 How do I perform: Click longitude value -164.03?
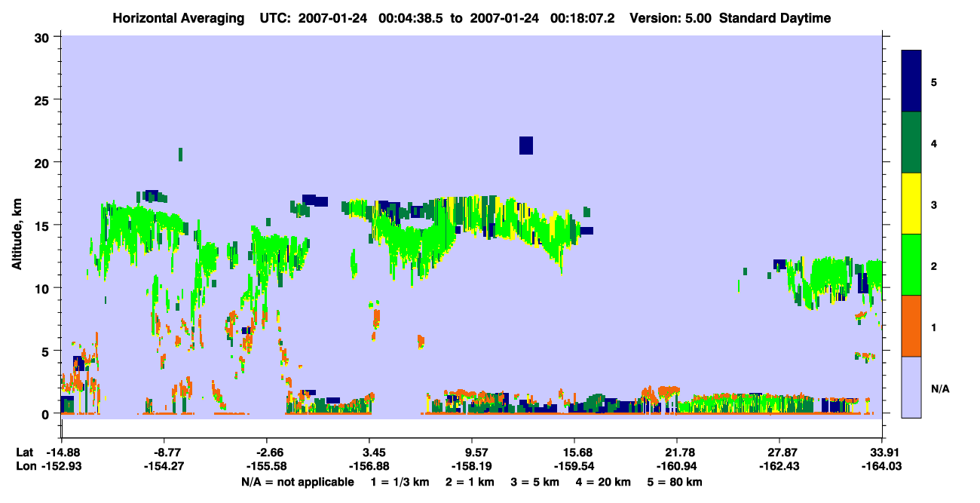(883, 466)
